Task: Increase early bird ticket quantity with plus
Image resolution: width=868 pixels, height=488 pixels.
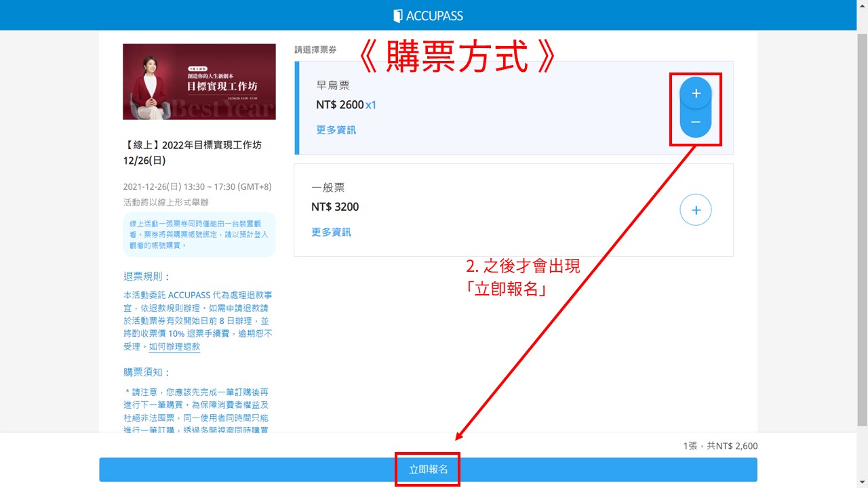Action: (x=695, y=94)
